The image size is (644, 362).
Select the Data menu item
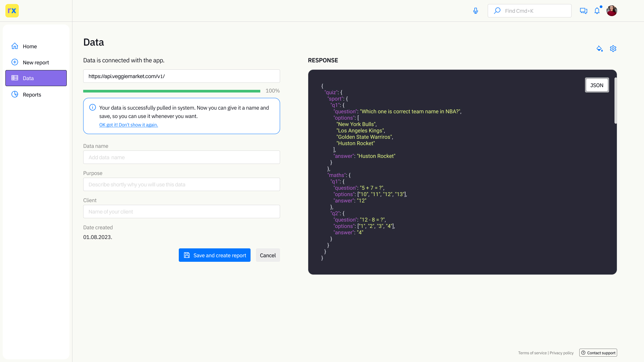[x=36, y=78]
